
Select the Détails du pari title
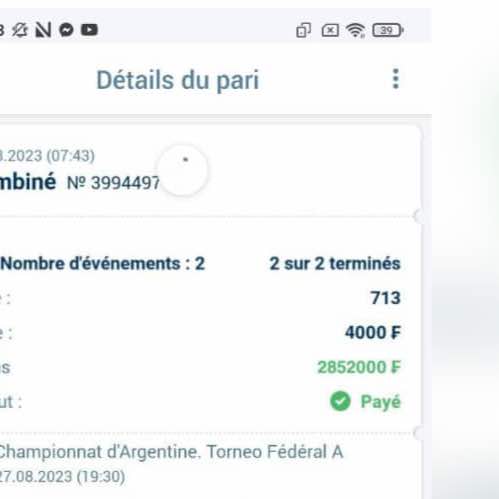point(178,80)
